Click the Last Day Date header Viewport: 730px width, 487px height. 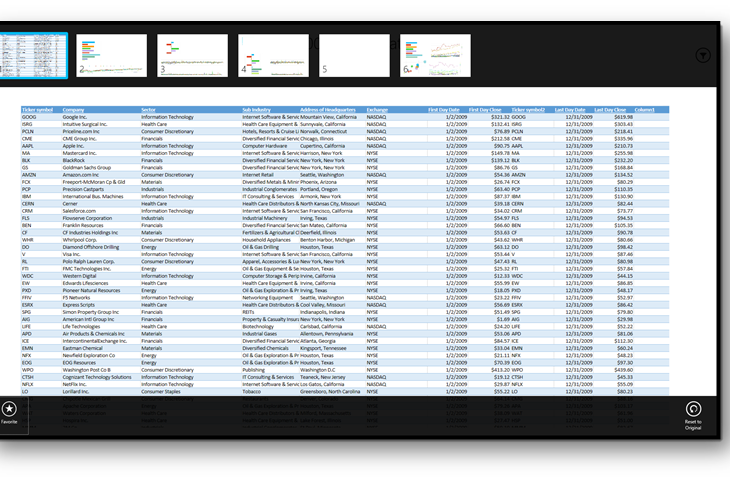[x=570, y=110]
